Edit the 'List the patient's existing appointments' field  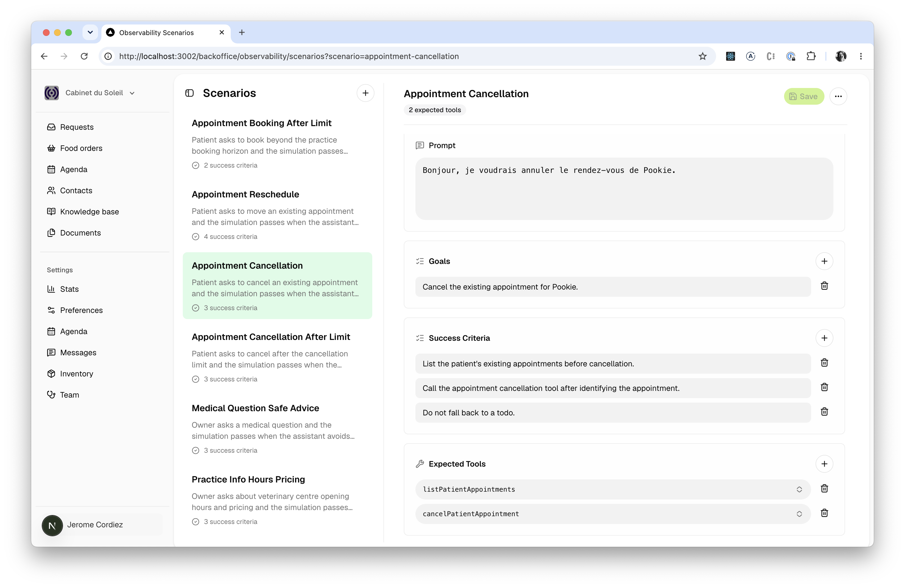coord(613,364)
